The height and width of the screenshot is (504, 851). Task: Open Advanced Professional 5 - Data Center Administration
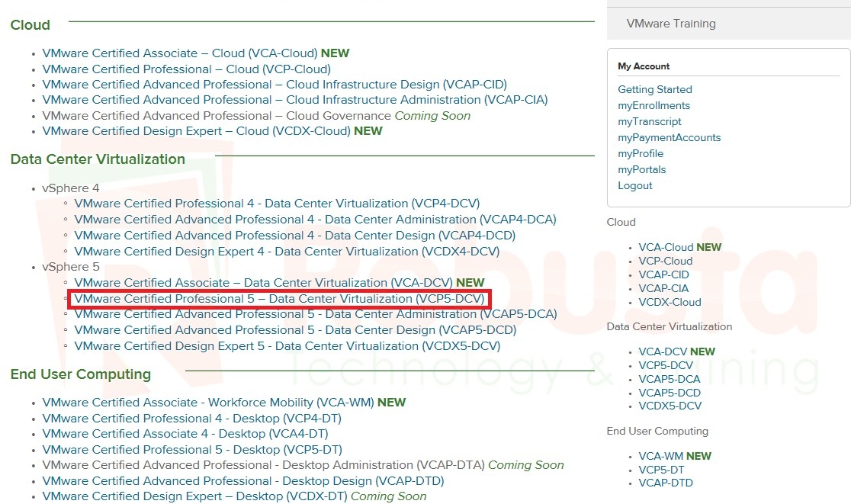[316, 314]
